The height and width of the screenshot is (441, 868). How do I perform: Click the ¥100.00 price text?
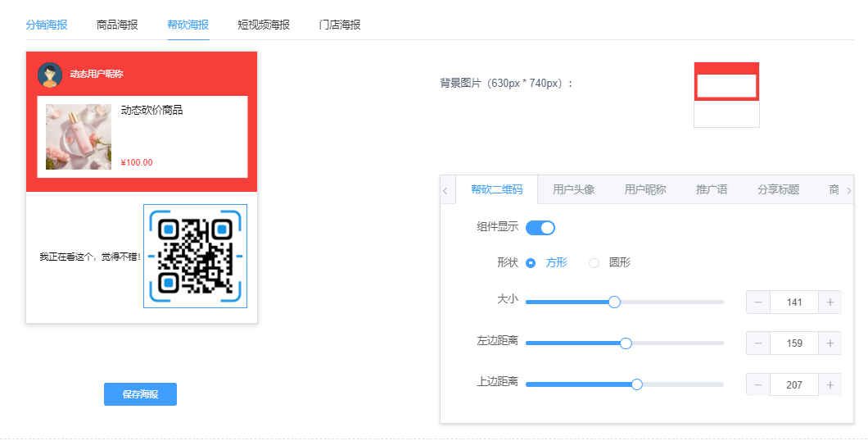pyautogui.click(x=137, y=162)
